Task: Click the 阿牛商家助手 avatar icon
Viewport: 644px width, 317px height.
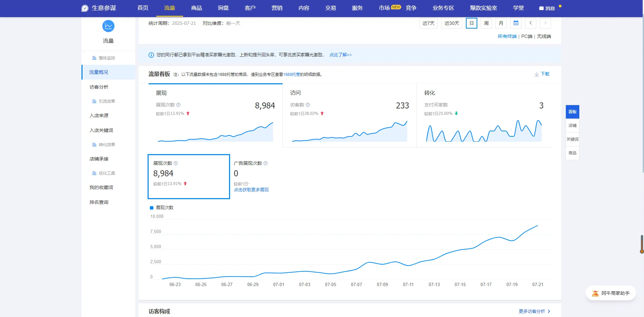Action: point(595,293)
